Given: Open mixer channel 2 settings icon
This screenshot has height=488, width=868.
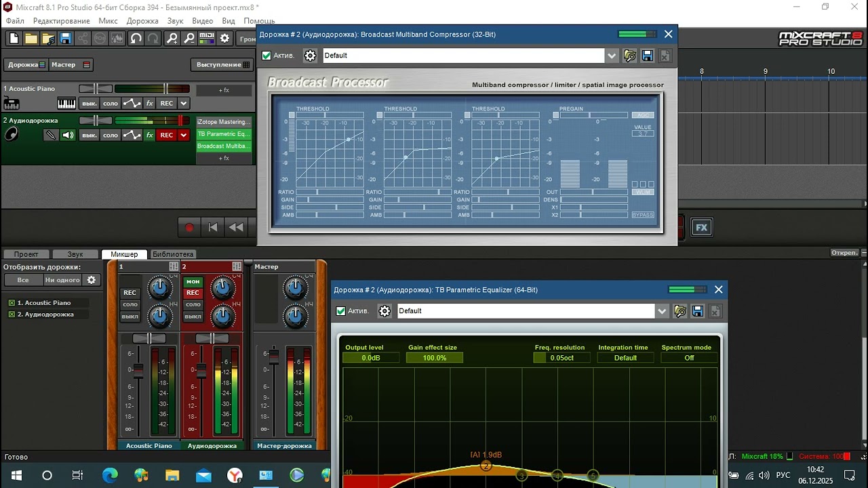Looking at the screenshot, I should click(x=237, y=266).
